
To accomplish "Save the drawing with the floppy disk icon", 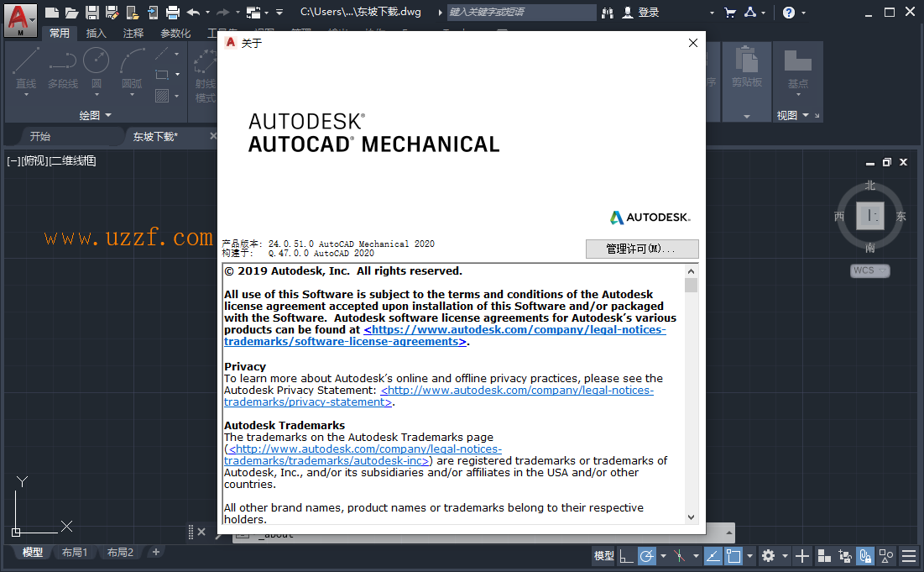I will click(x=92, y=12).
